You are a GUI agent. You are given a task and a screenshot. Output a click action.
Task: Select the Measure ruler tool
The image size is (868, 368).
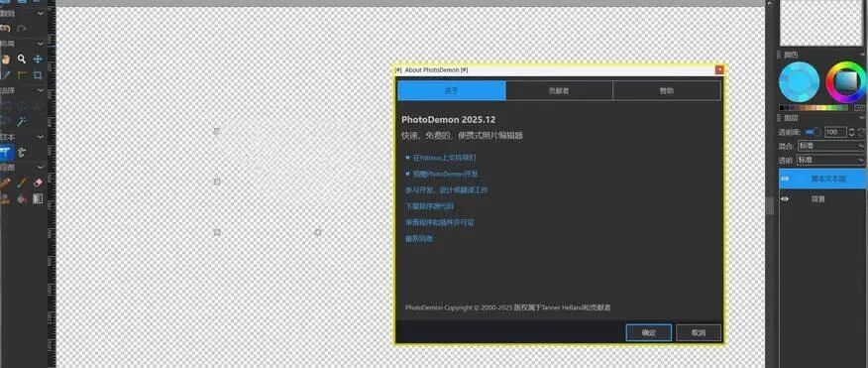(x=22, y=74)
